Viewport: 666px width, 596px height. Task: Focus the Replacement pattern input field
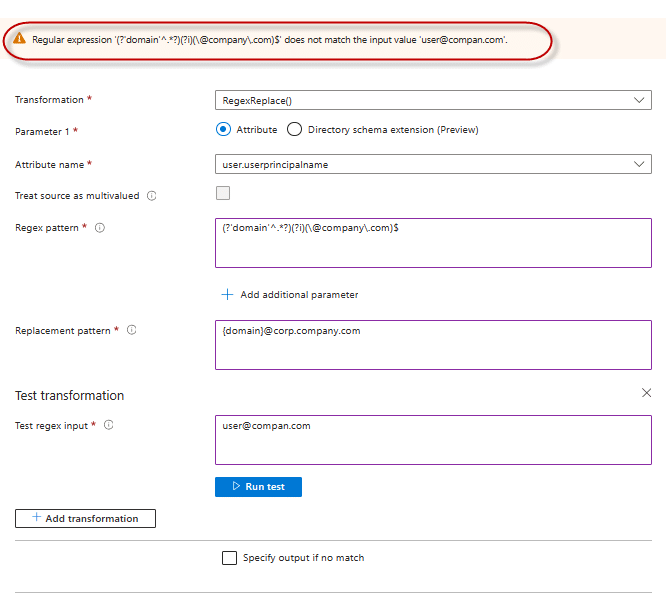coord(432,345)
